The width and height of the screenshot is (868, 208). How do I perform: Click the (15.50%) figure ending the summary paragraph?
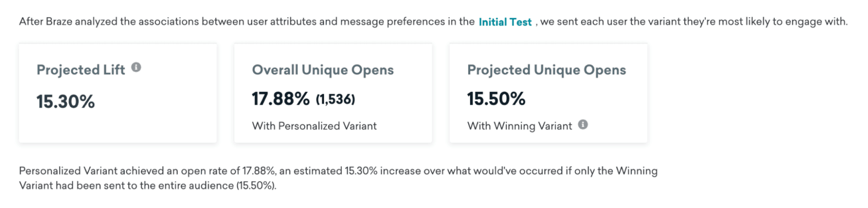point(256,185)
